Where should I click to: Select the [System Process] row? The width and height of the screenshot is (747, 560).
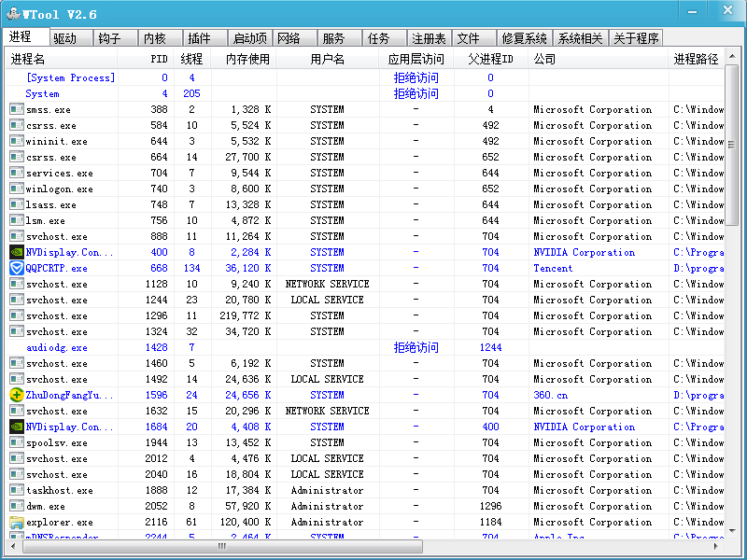[x=364, y=77]
